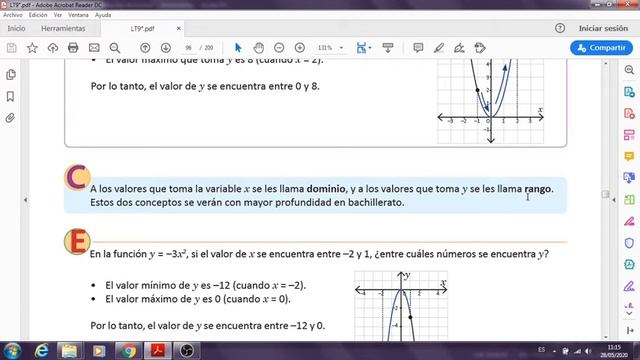Open the bookmarks panel in left sidebar
The image size is (640, 360).
[11, 96]
